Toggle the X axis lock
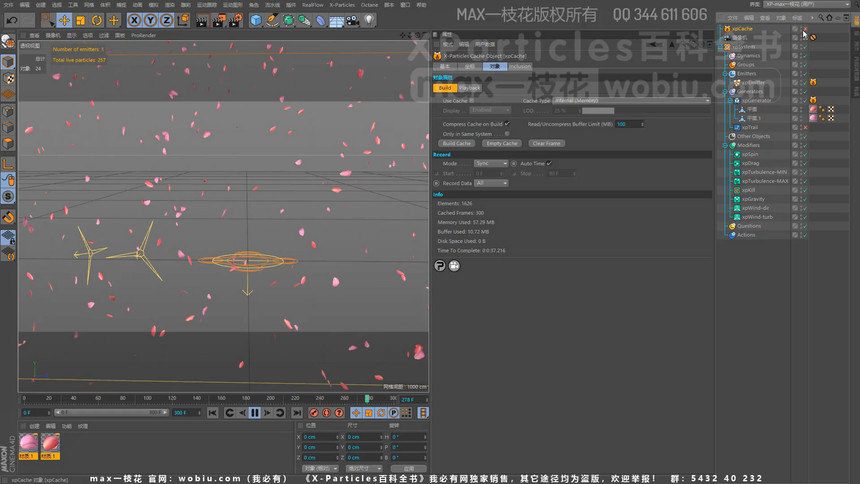Screen dimensions: 860x484 click(x=134, y=21)
